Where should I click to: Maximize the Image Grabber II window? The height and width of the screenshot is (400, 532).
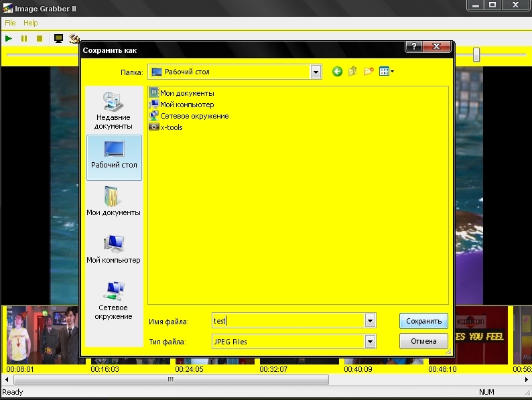coord(492,5)
